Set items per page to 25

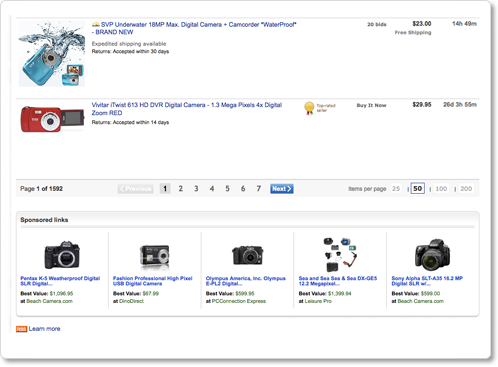point(396,189)
